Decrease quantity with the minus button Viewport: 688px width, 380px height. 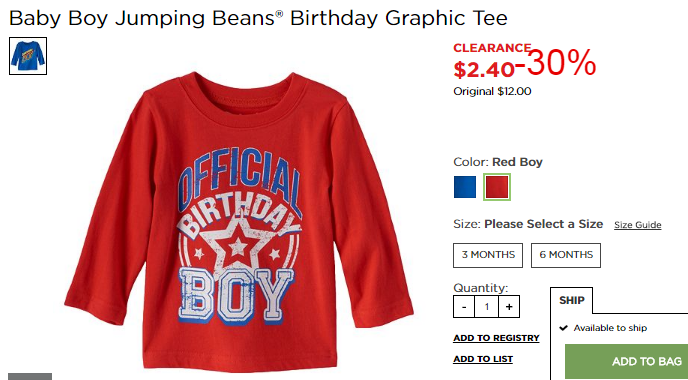[464, 306]
